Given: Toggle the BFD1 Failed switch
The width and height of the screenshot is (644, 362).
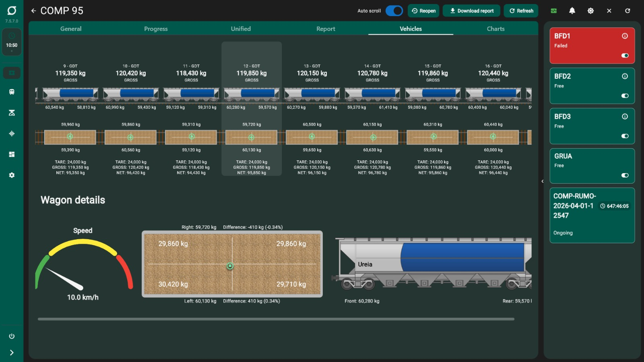Looking at the screenshot, I should (x=625, y=55).
